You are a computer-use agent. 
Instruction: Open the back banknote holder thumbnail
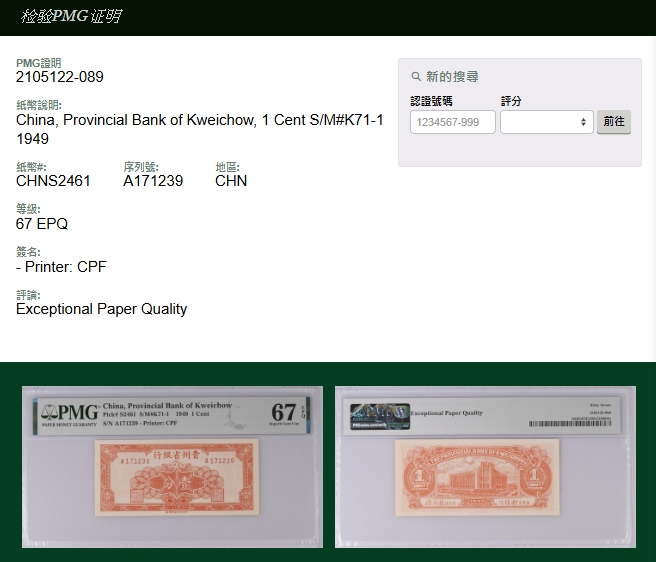[485, 467]
